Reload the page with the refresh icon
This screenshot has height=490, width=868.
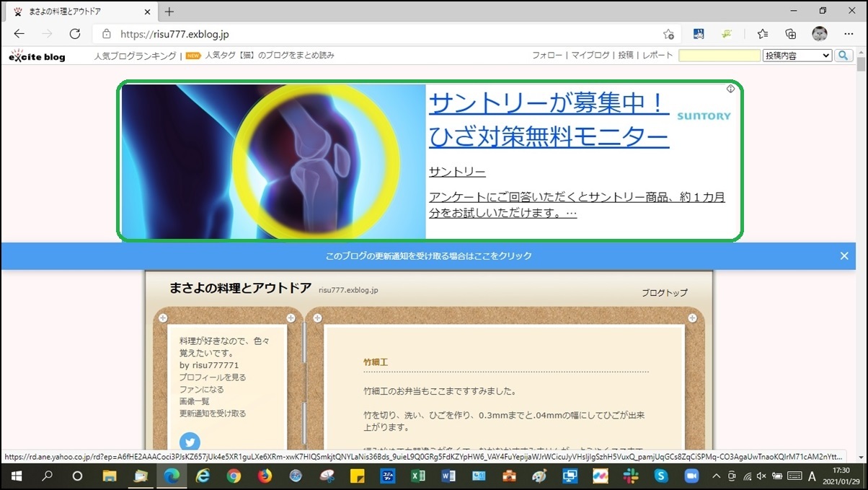click(x=75, y=34)
